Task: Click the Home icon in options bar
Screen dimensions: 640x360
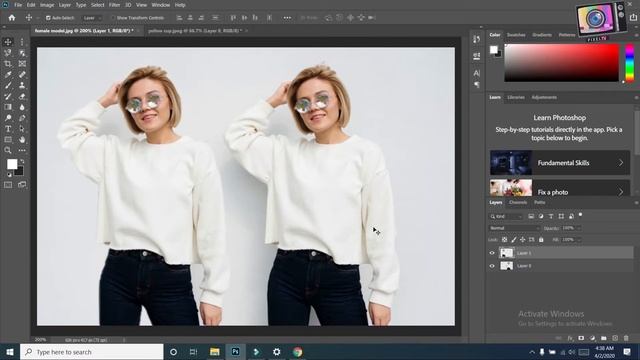Action: [12, 18]
